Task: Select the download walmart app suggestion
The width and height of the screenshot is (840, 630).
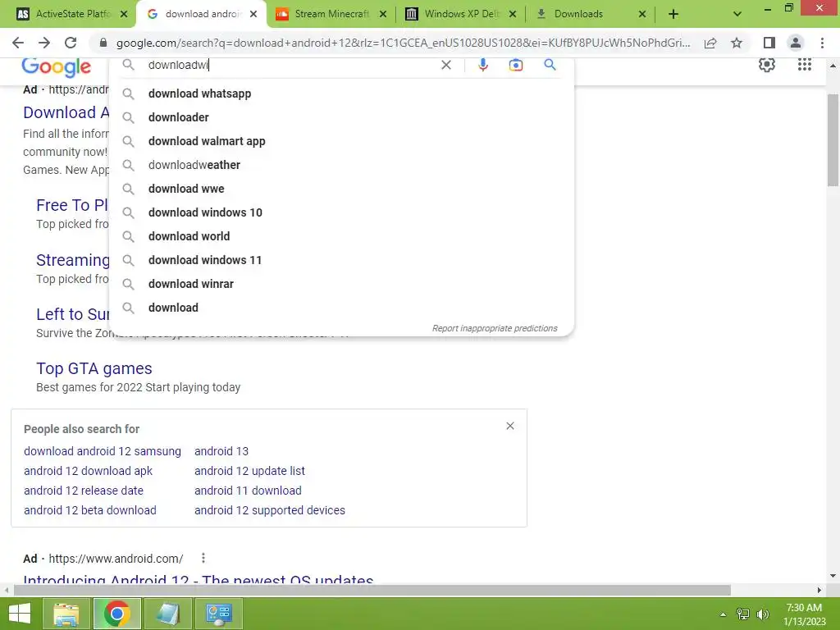Action: pos(342,141)
